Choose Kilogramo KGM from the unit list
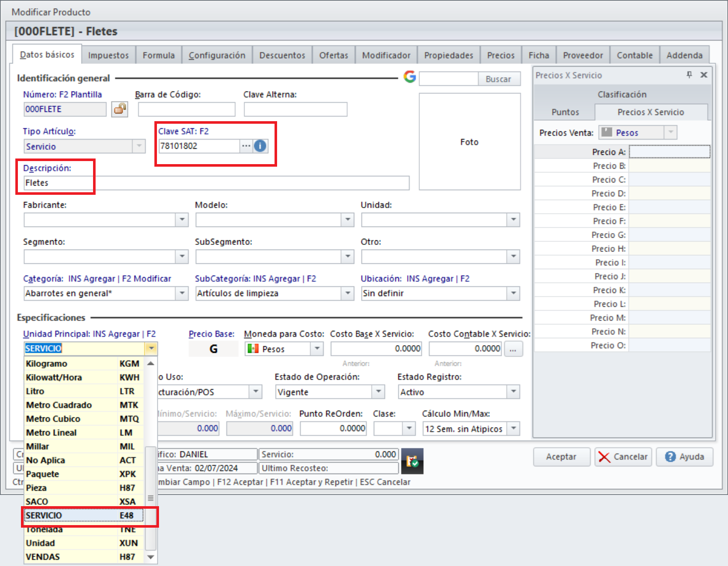The image size is (728, 566). [x=84, y=364]
